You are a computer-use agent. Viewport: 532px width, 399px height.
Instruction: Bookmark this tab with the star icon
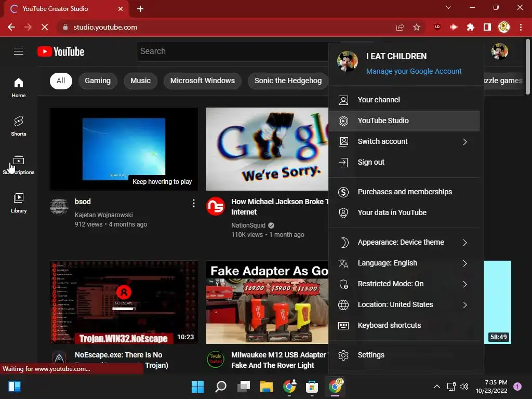[417, 27]
